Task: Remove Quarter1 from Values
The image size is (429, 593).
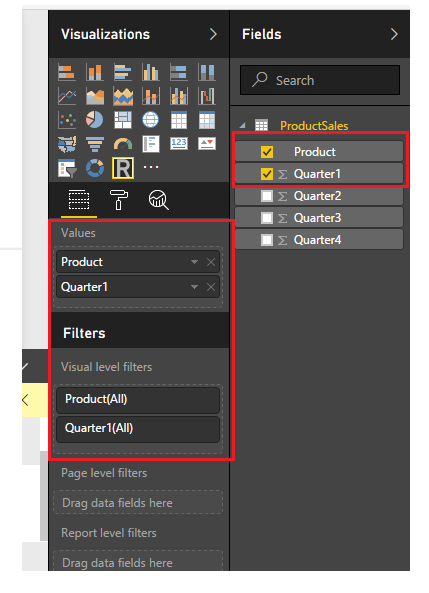Action: click(211, 287)
